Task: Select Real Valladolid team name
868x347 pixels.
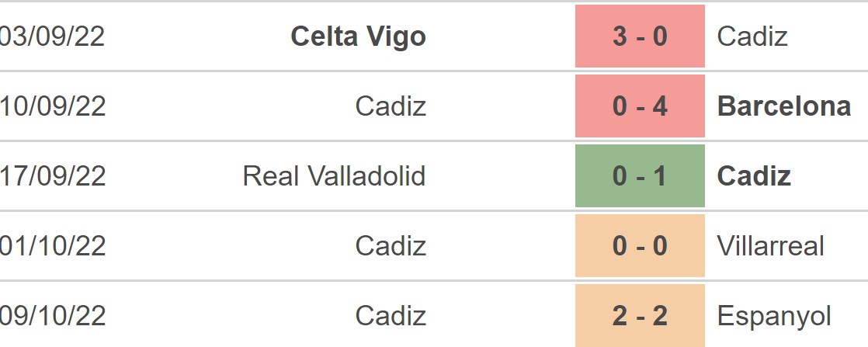Action: coord(334,176)
